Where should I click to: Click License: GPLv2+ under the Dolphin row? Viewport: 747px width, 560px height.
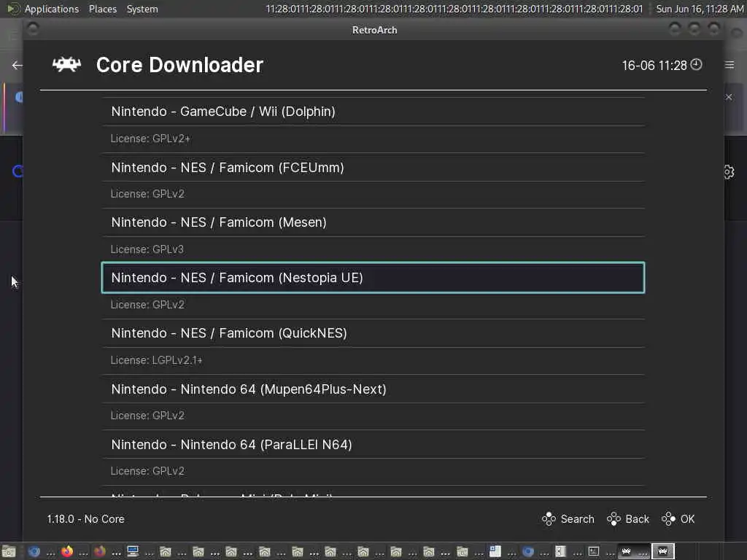point(150,139)
